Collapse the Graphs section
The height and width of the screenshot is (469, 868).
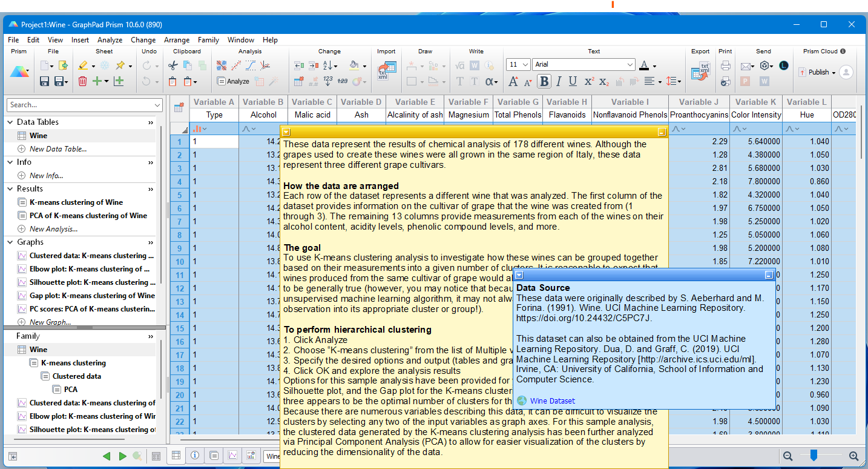pyautogui.click(x=10, y=242)
